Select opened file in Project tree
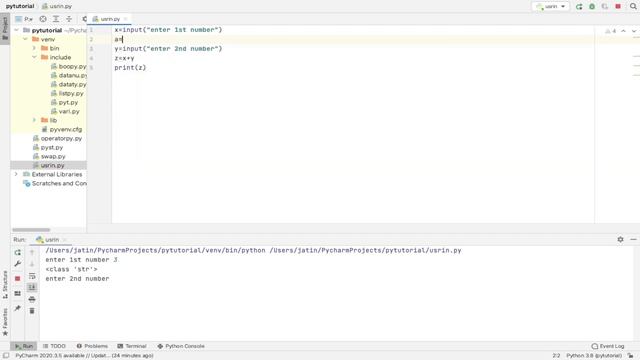The width and height of the screenshot is (640, 360). [43, 19]
